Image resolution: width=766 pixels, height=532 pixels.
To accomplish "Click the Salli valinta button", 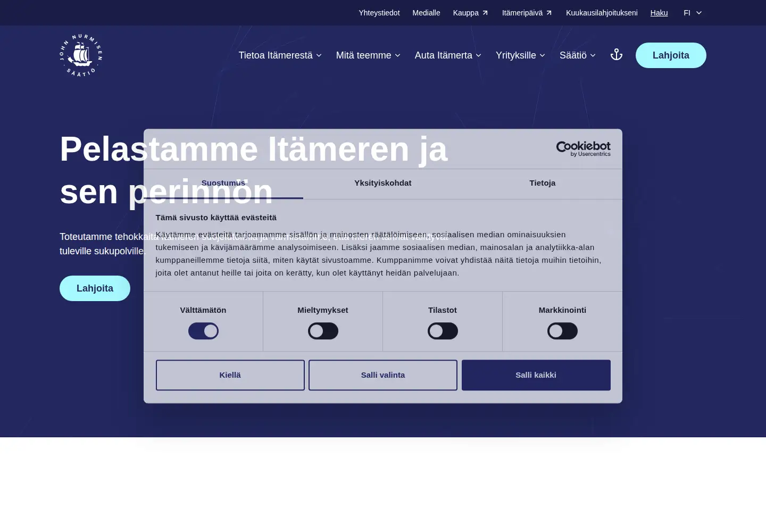I will click(x=383, y=375).
